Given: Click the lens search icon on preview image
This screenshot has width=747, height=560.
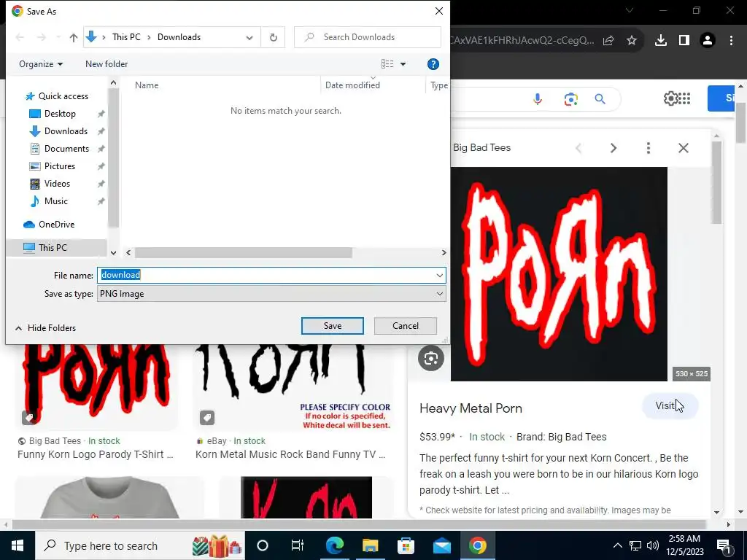Looking at the screenshot, I should (431, 358).
